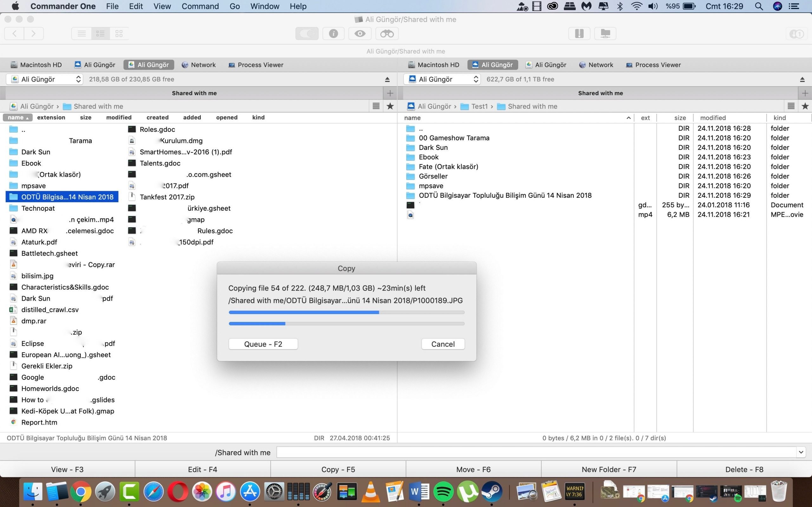
Task: Click the binoculars search toolbar icon
Action: pyautogui.click(x=387, y=34)
